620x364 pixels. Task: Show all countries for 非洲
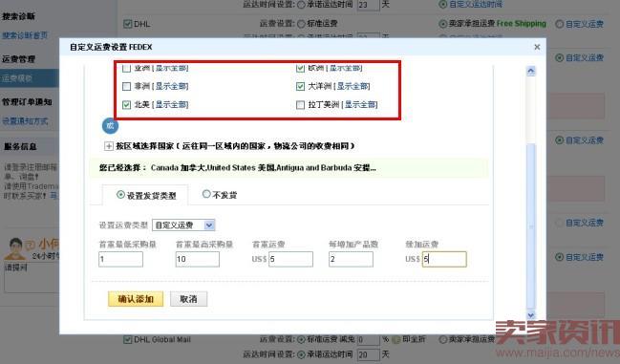tap(171, 86)
